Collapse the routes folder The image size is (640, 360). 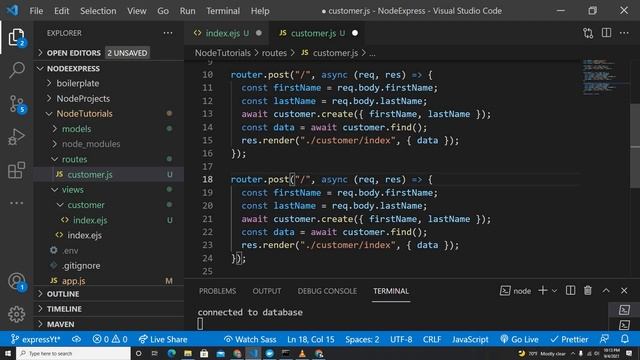[x=109, y=159]
